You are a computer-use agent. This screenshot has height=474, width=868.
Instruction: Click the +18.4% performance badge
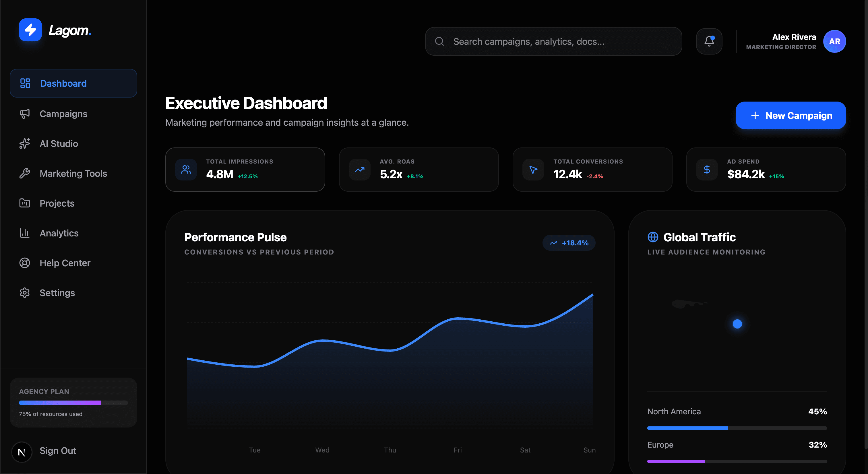point(569,243)
